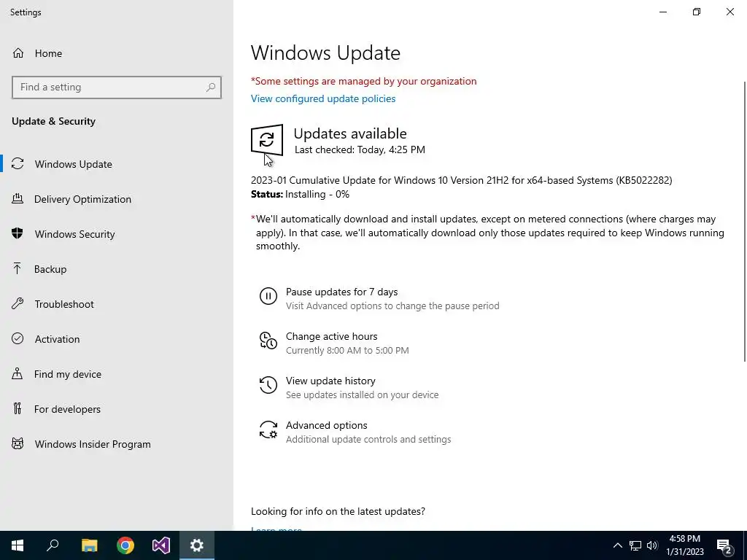The height and width of the screenshot is (560, 747).
Task: Click Looking for info on latest updates text
Action: 338,511
